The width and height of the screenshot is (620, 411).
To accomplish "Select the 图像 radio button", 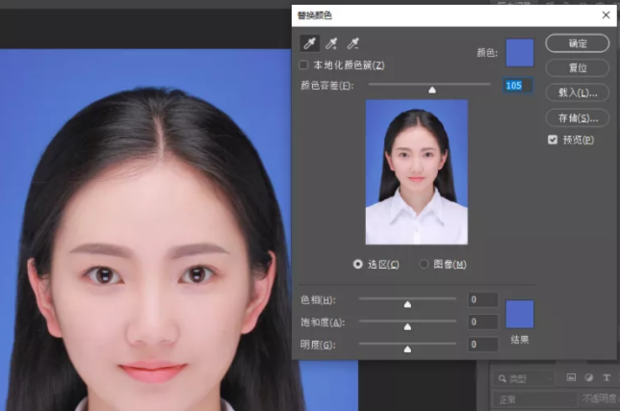I will (424, 264).
